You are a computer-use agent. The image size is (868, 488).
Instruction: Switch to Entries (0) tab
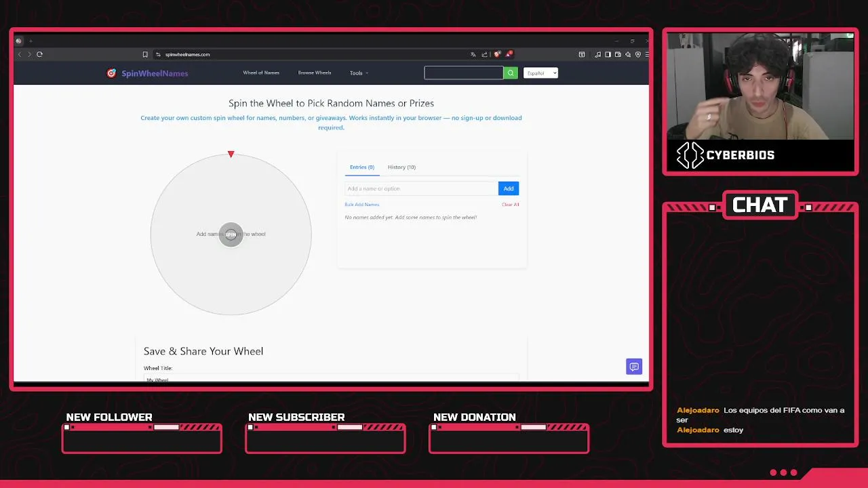tap(362, 167)
